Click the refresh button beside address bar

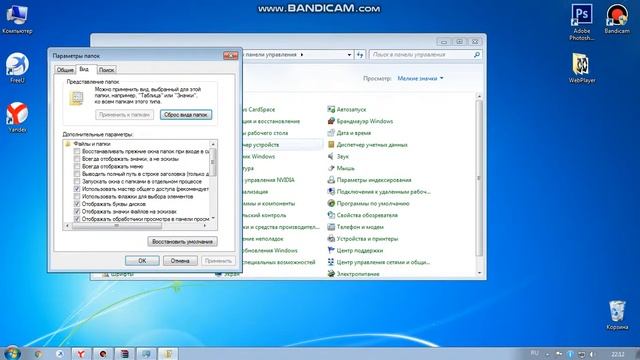coord(360,54)
